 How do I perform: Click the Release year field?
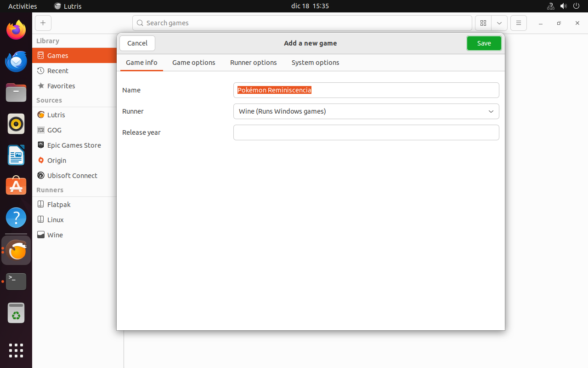pos(366,132)
